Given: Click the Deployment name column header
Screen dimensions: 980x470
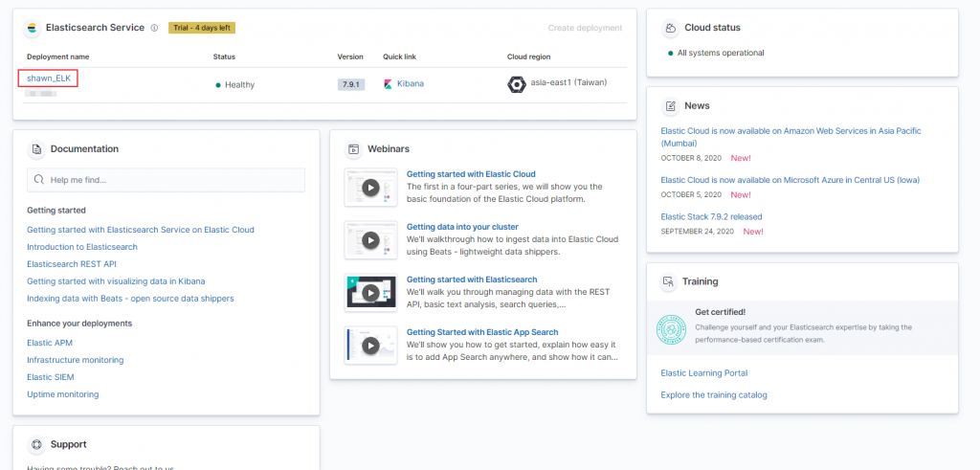Looking at the screenshot, I should [x=58, y=56].
